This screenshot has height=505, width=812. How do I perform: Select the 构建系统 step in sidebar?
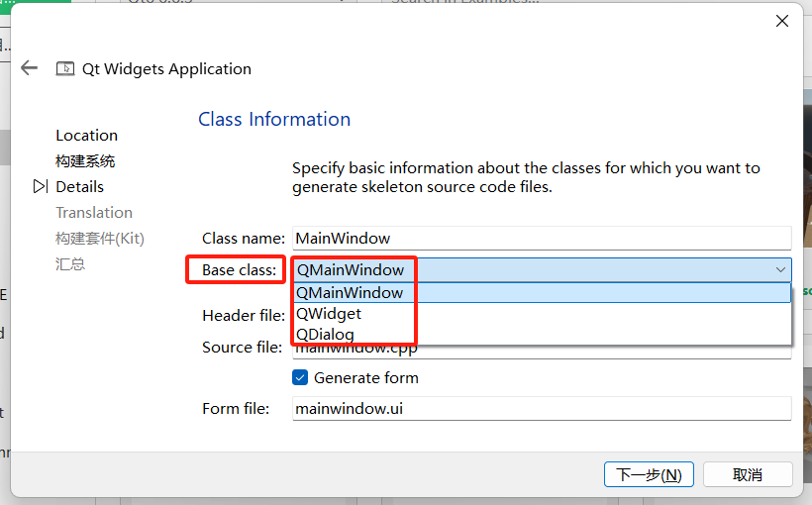[85, 161]
